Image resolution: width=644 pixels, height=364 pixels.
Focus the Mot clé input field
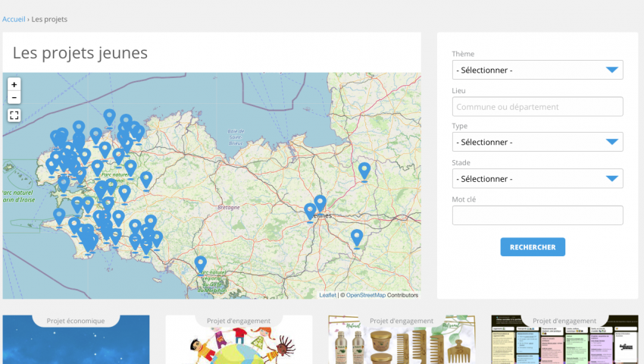coord(537,215)
